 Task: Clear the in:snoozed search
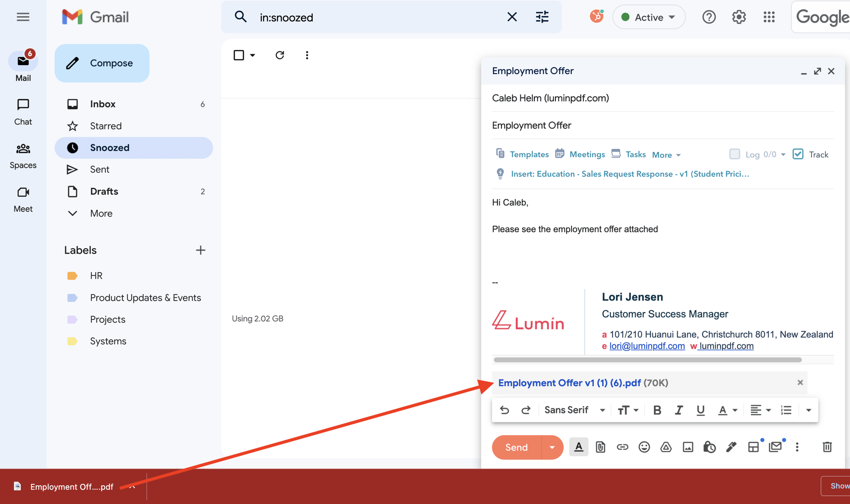[x=512, y=17]
